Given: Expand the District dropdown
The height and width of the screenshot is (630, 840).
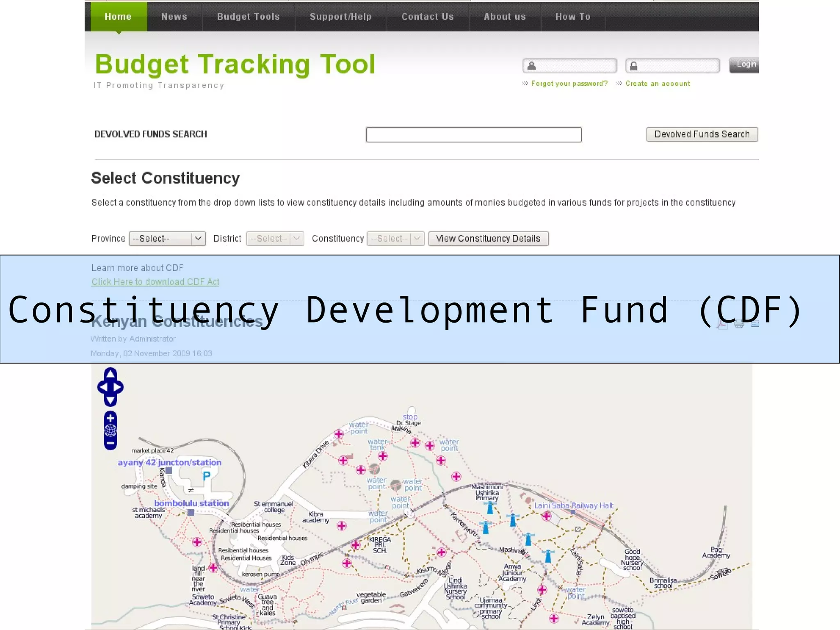Looking at the screenshot, I should 275,238.
